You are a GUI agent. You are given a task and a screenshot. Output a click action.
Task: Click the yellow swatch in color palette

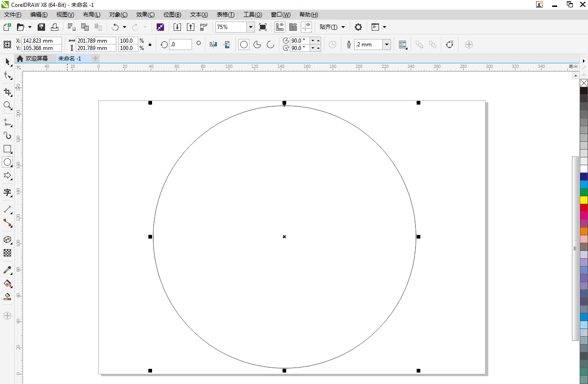click(584, 200)
